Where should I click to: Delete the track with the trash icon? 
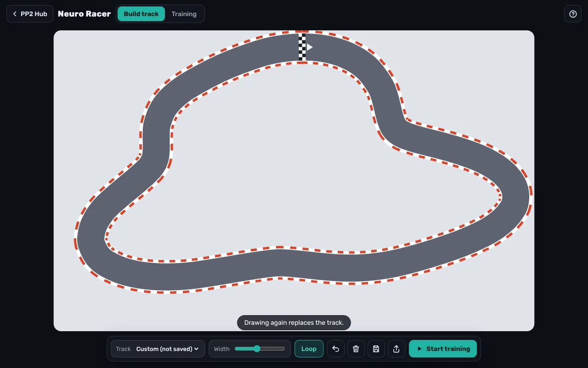click(356, 349)
